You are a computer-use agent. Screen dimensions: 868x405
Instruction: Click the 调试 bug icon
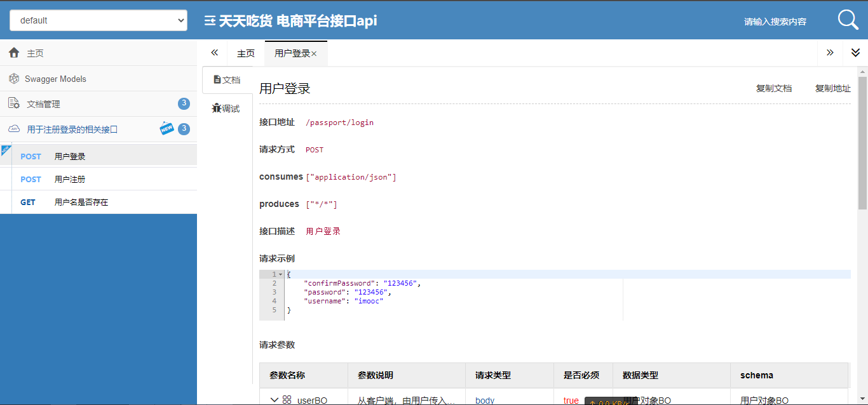click(217, 108)
